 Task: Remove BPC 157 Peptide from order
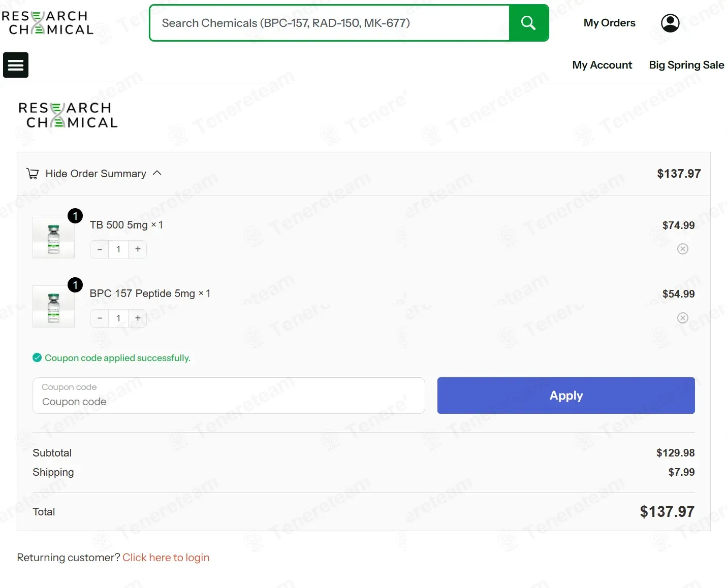point(683,318)
